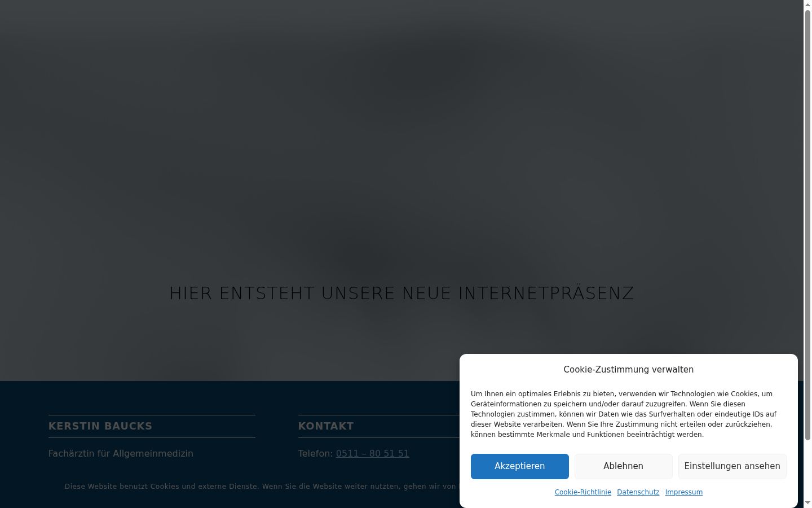Click the vertical scrollbar thumb

[x=807, y=225]
